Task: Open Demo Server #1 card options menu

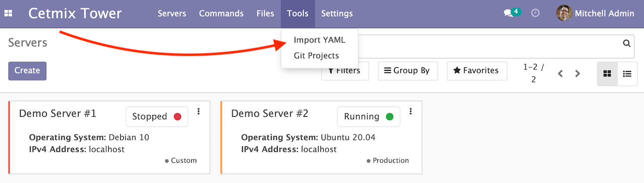Action: pos(199,111)
